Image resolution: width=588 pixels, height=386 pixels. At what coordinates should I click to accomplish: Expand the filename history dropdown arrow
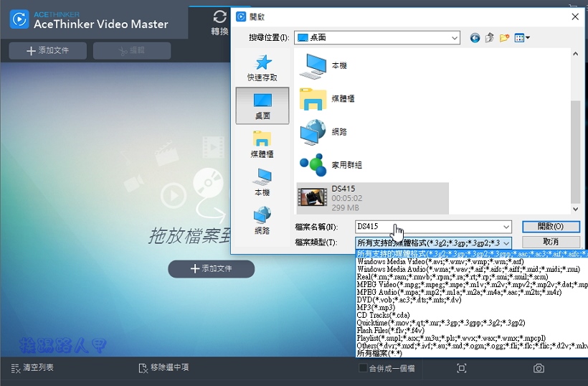(506, 227)
